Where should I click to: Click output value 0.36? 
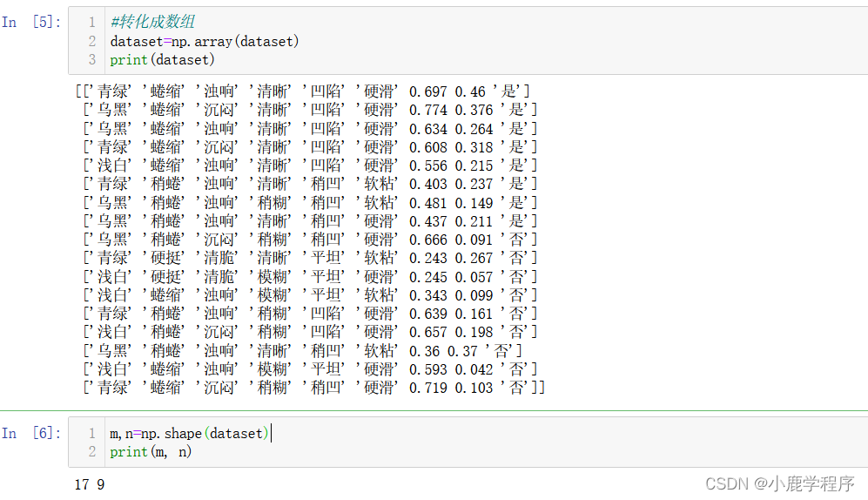pos(425,351)
